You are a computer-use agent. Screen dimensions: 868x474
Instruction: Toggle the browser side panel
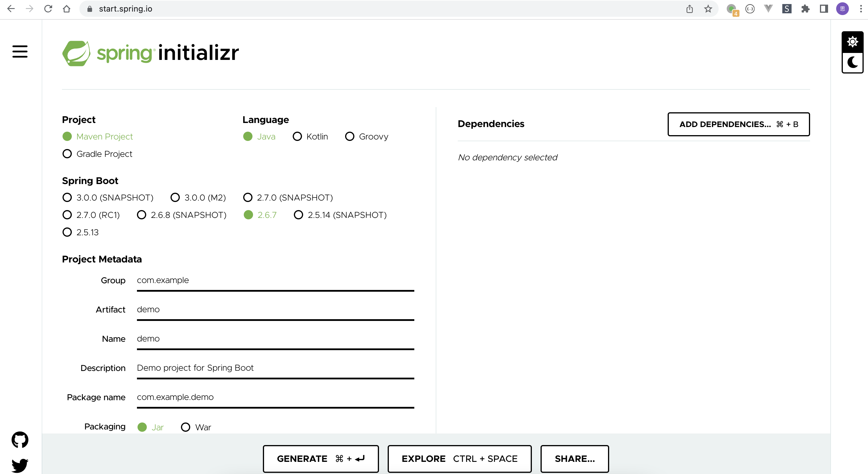coord(824,9)
